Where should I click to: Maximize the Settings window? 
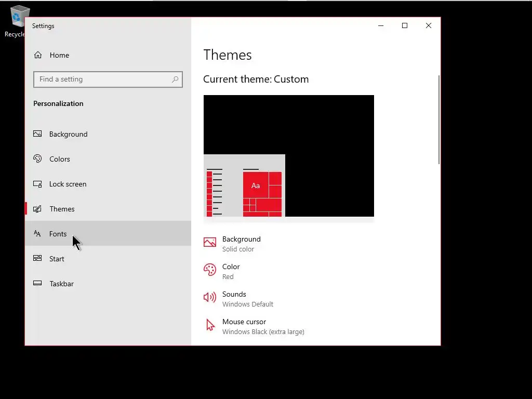404,25
